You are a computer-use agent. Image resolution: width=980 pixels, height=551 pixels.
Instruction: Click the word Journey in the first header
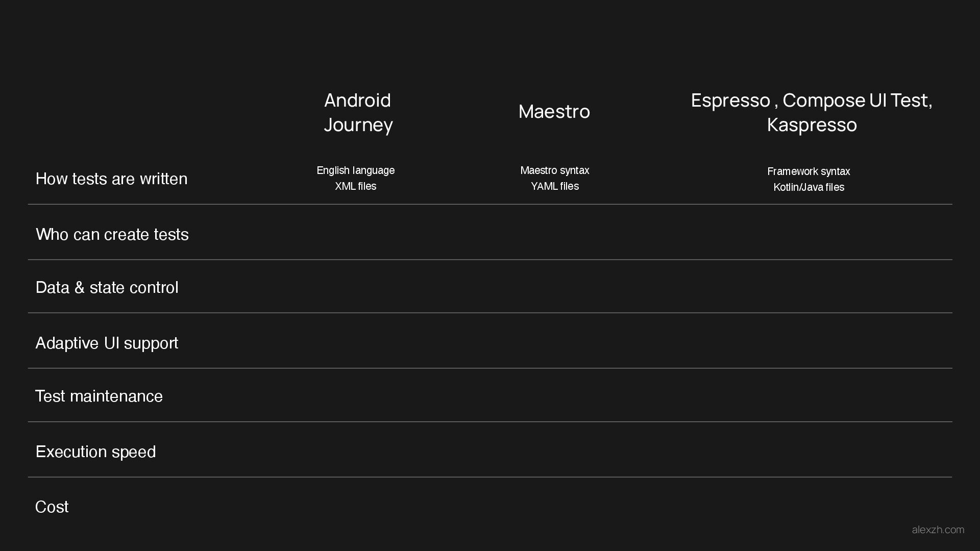[x=358, y=126]
